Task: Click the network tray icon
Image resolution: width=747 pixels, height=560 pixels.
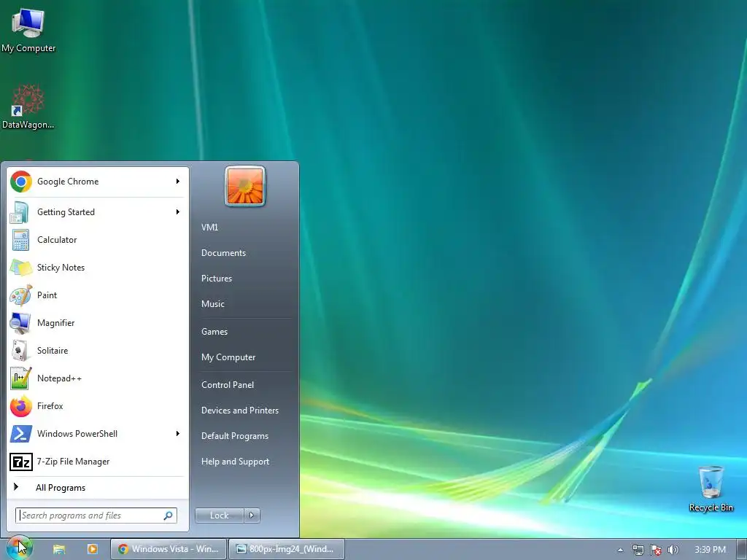Action: click(638, 550)
